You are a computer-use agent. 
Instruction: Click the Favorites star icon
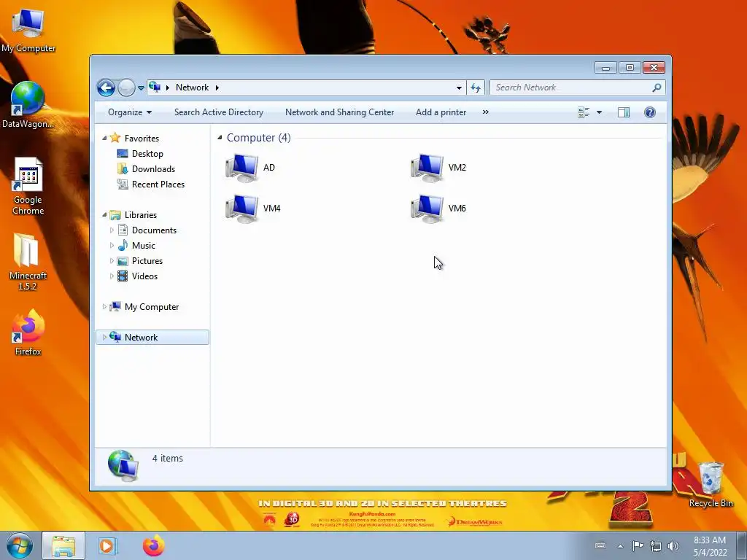115,138
